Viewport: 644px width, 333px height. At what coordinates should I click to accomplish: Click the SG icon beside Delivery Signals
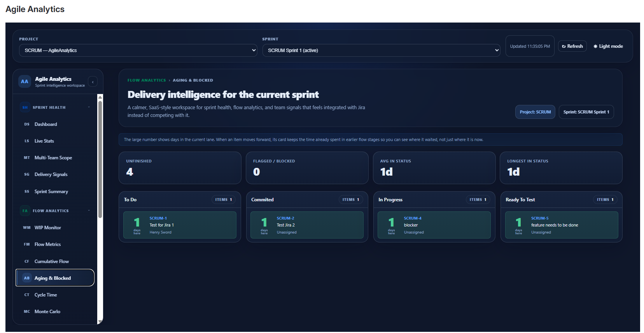point(27,174)
